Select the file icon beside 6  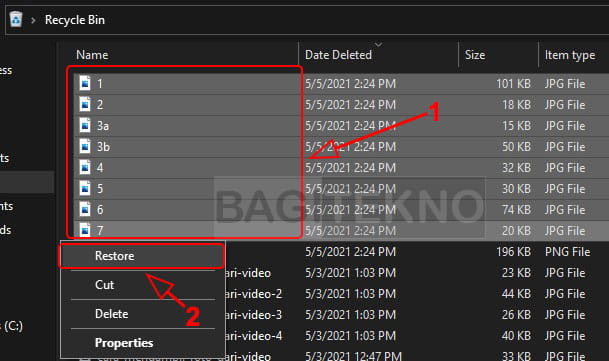pos(85,209)
